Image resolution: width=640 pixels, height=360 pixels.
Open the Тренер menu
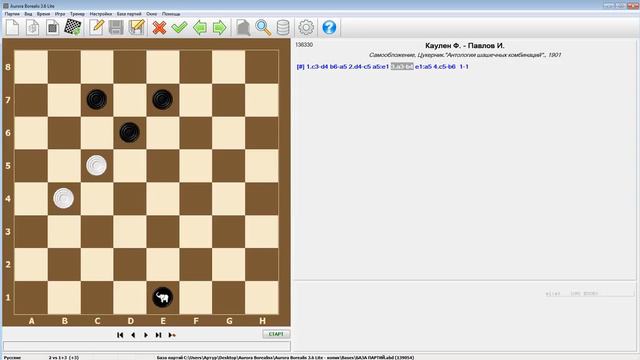pyautogui.click(x=77, y=14)
